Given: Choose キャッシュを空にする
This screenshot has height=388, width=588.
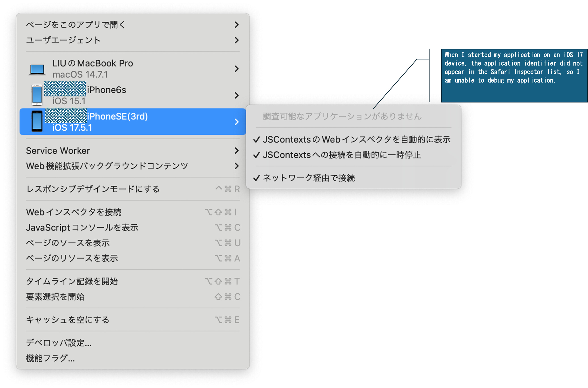Looking at the screenshot, I should (68, 320).
